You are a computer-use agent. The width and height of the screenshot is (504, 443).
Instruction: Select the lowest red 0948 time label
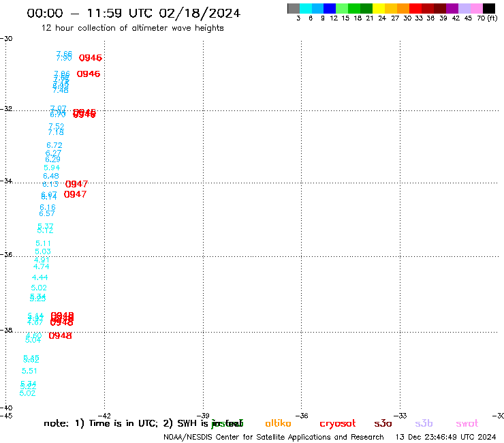click(x=60, y=336)
